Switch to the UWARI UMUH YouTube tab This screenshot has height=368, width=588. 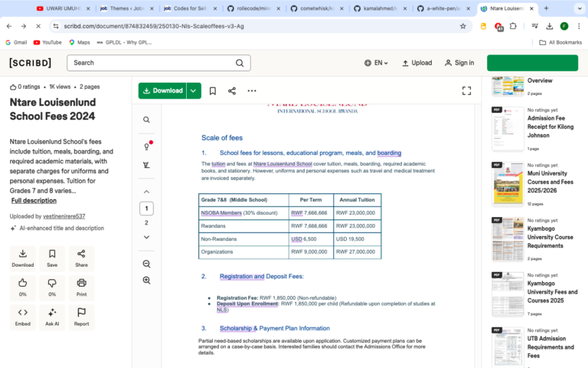coord(63,8)
